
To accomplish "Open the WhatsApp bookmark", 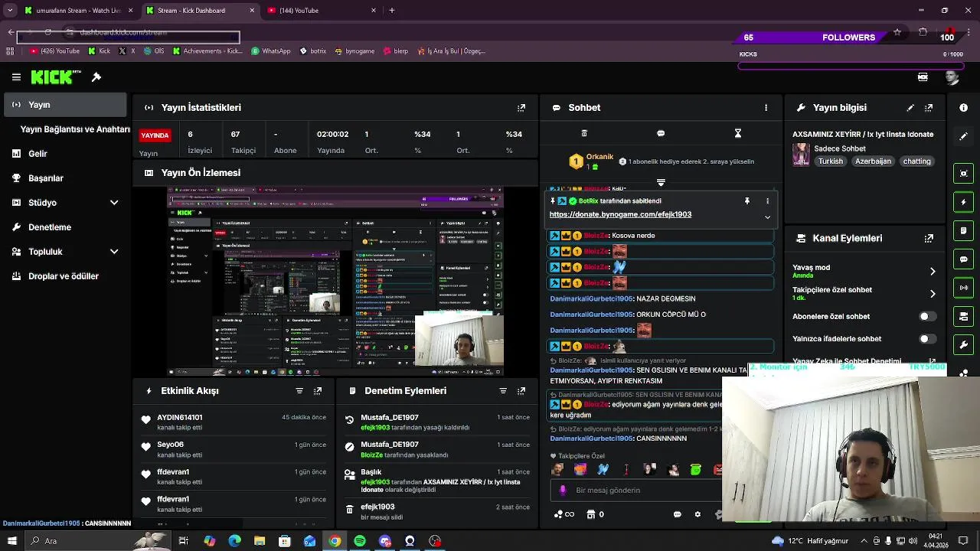I will tap(271, 51).
